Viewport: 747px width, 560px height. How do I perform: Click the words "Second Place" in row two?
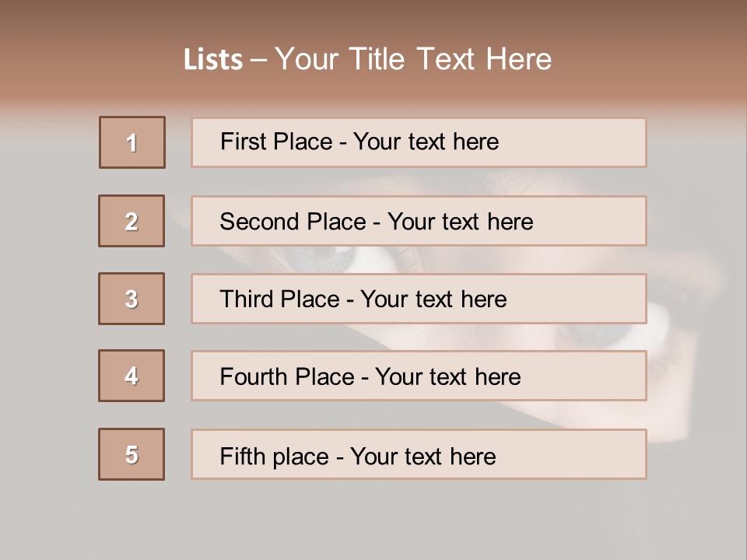point(293,222)
